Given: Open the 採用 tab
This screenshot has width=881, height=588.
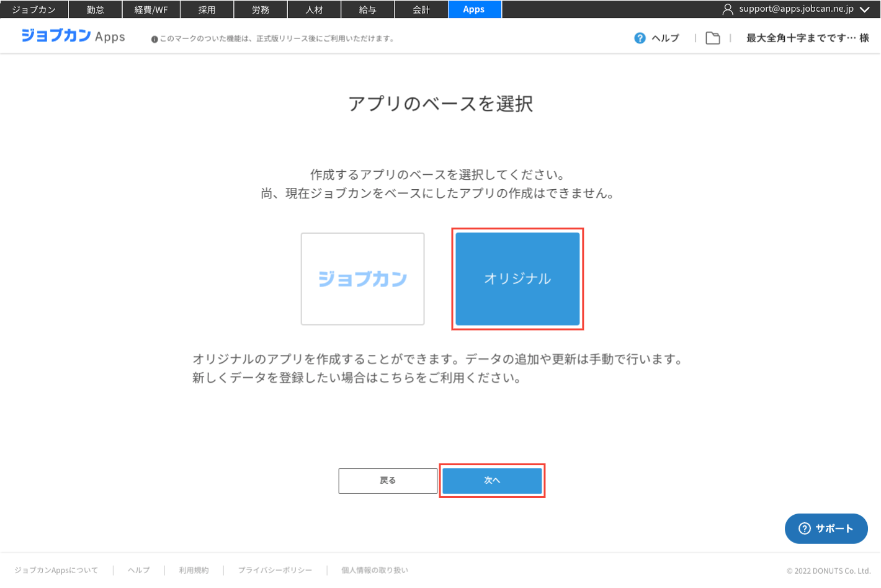Looking at the screenshot, I should 207,9.
